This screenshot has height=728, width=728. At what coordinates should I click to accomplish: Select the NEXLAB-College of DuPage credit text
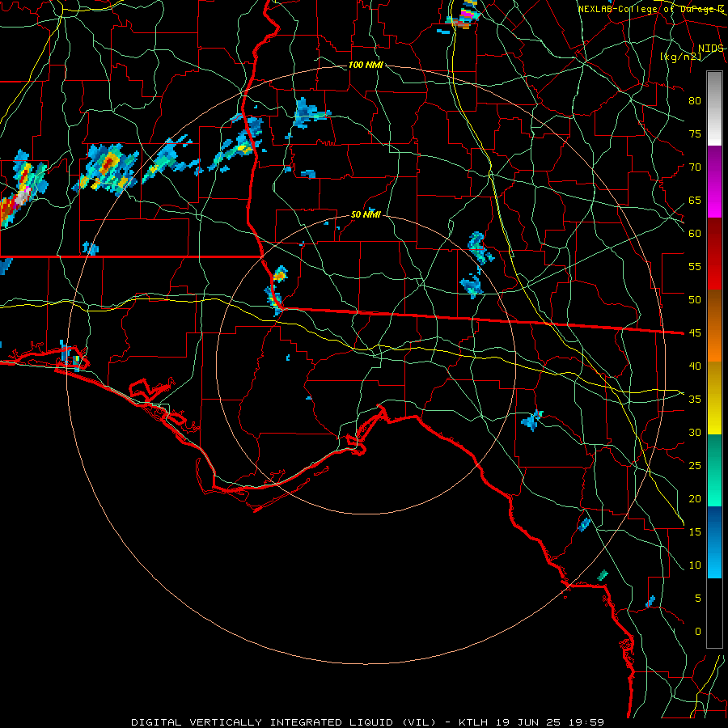650,9
